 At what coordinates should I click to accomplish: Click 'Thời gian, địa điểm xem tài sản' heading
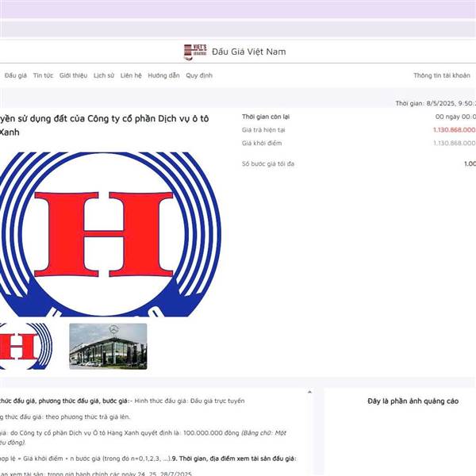(x=234, y=459)
